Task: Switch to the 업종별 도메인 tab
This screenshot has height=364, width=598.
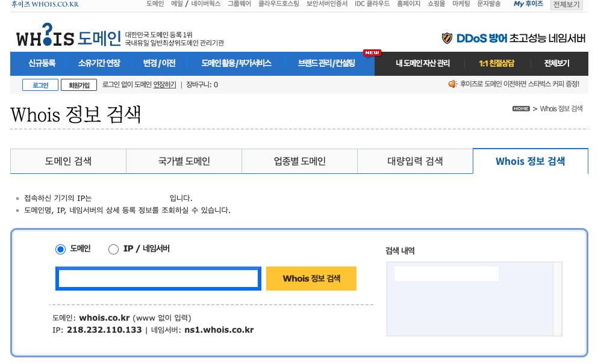Action: coord(299,161)
